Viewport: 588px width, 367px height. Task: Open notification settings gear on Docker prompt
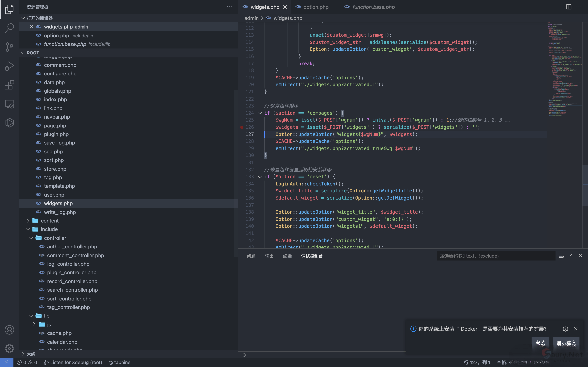pos(565,329)
